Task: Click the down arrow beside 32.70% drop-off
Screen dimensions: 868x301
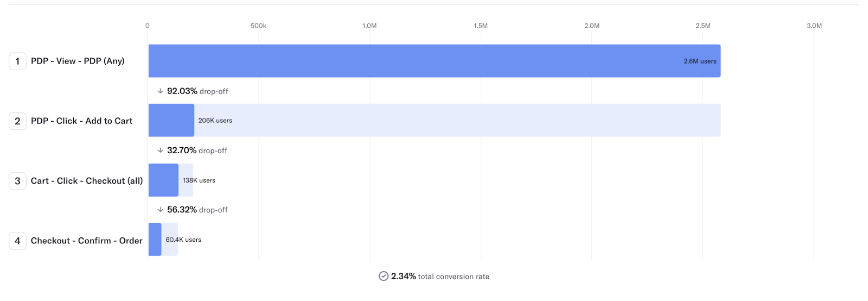Action: click(x=160, y=150)
